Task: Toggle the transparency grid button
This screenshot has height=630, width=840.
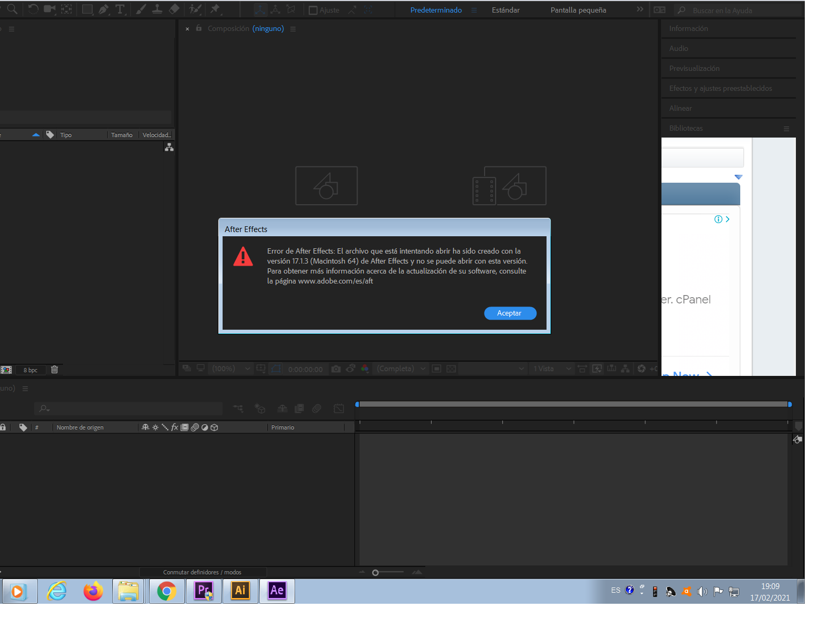Action: tap(451, 369)
